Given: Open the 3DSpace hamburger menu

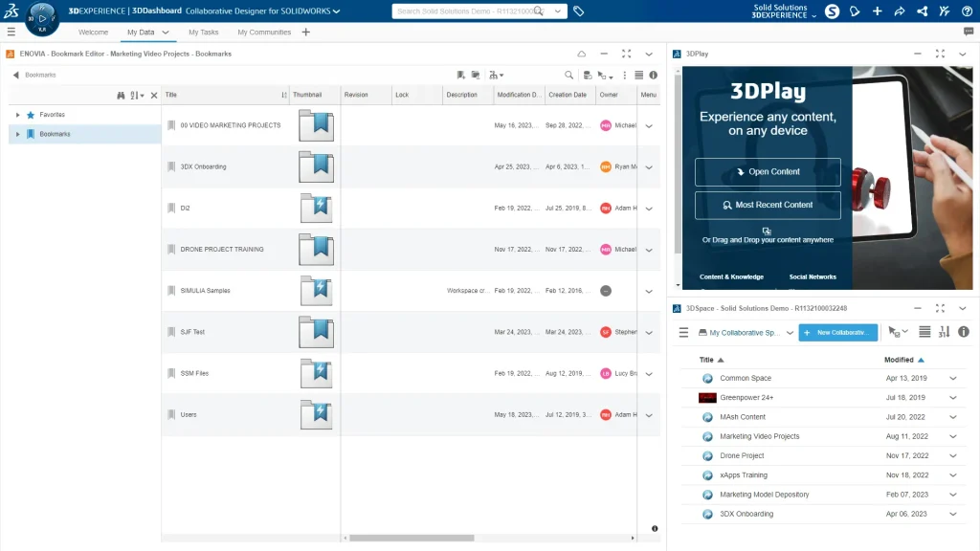Looking at the screenshot, I should (683, 332).
